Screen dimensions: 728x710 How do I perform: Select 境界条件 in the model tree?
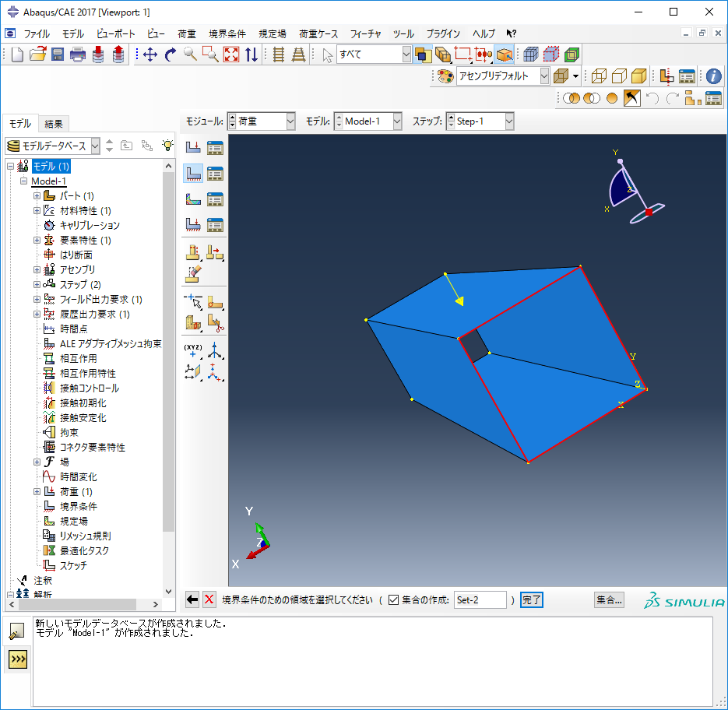78,507
